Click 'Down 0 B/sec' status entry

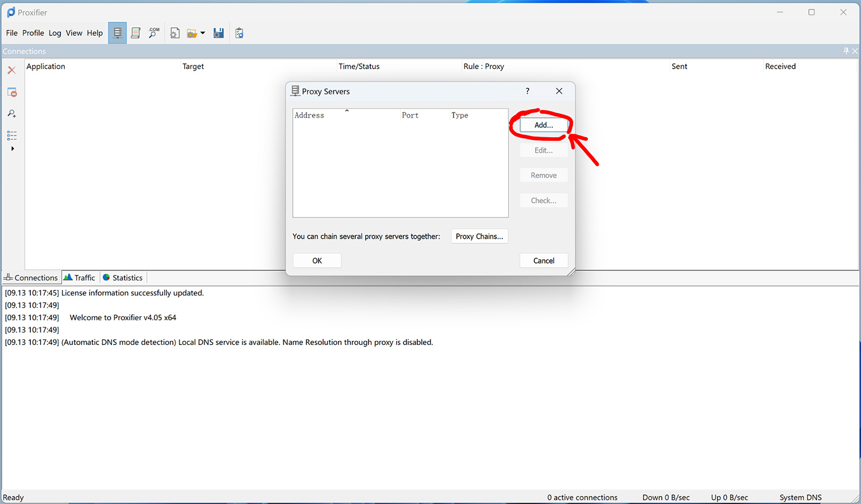click(x=666, y=497)
